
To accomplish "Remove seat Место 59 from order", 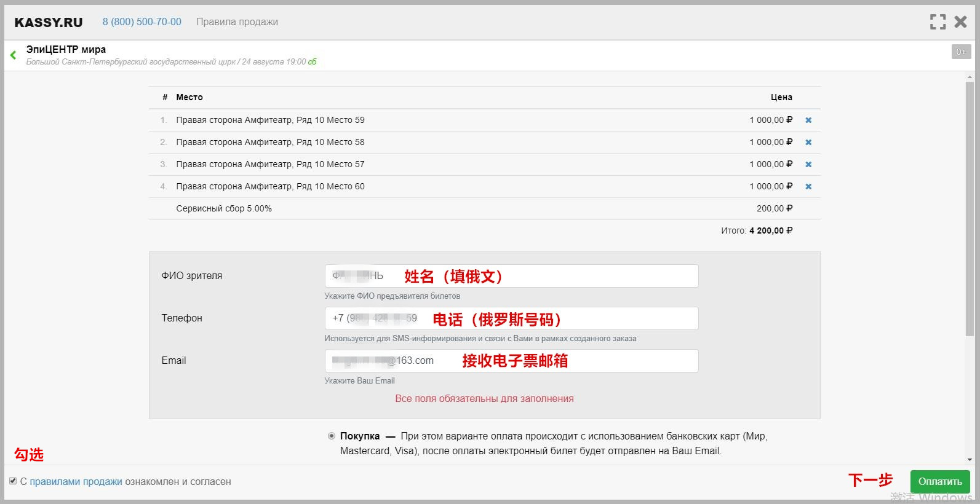I will click(x=808, y=120).
